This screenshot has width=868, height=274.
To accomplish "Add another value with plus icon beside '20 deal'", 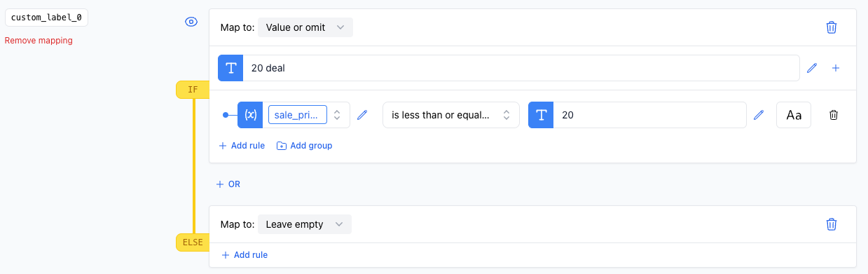I will [x=836, y=68].
